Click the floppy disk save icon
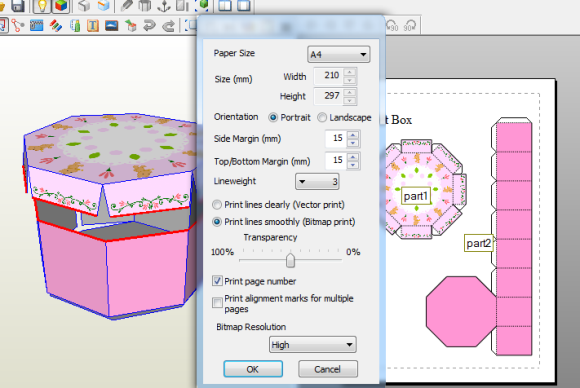The height and width of the screenshot is (388, 580). point(17,6)
